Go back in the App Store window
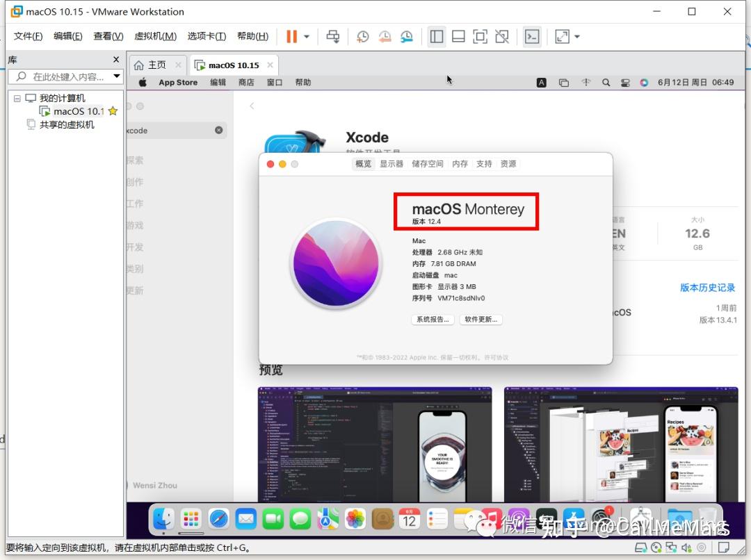751x560 pixels. (x=252, y=106)
